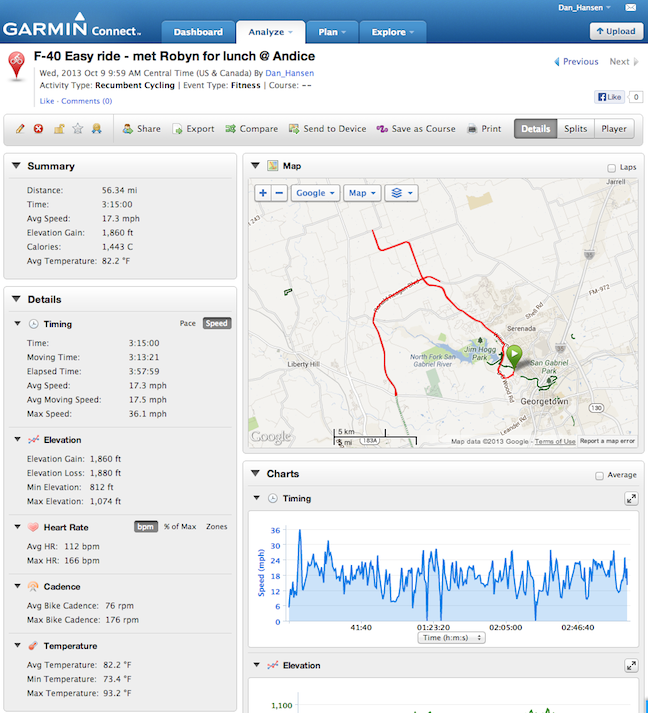Show heart rate in bpm
This screenshot has height=713, width=648.
click(x=146, y=527)
